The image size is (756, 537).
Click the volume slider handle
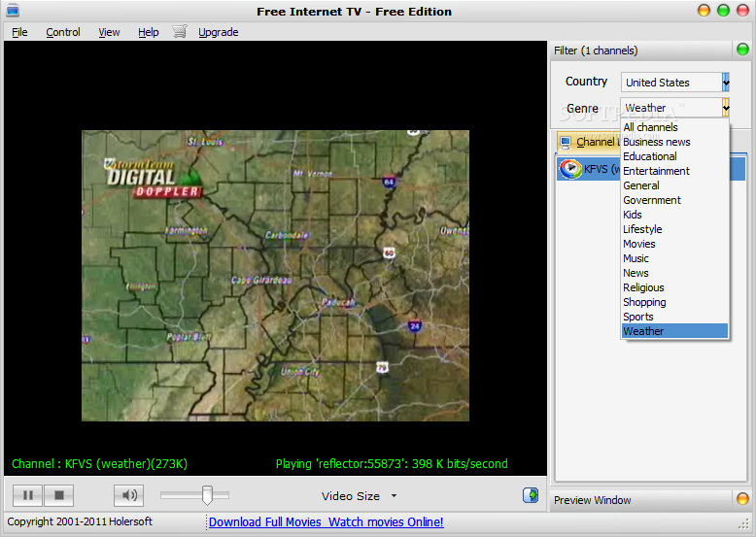[x=207, y=495]
